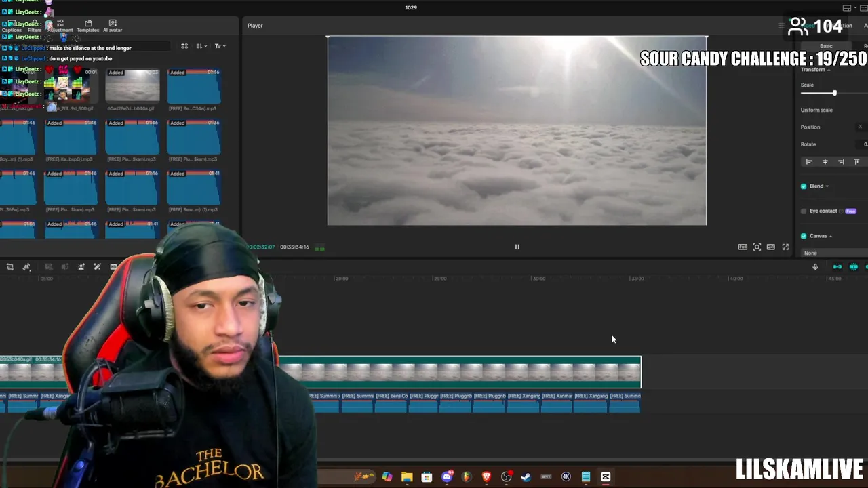Select the [FREE] Be...C34w.mp3 audio thumbnail

[x=193, y=85]
